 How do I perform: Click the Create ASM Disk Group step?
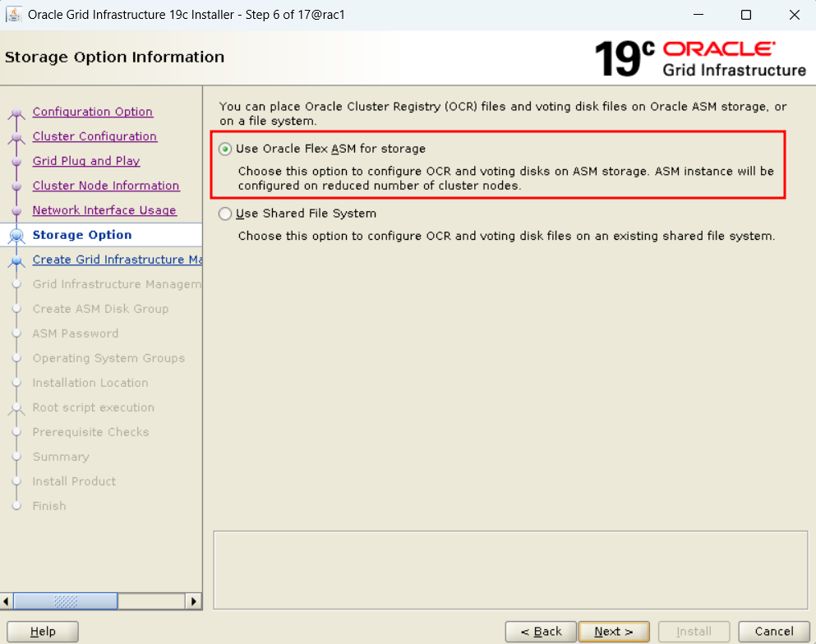pos(100,309)
